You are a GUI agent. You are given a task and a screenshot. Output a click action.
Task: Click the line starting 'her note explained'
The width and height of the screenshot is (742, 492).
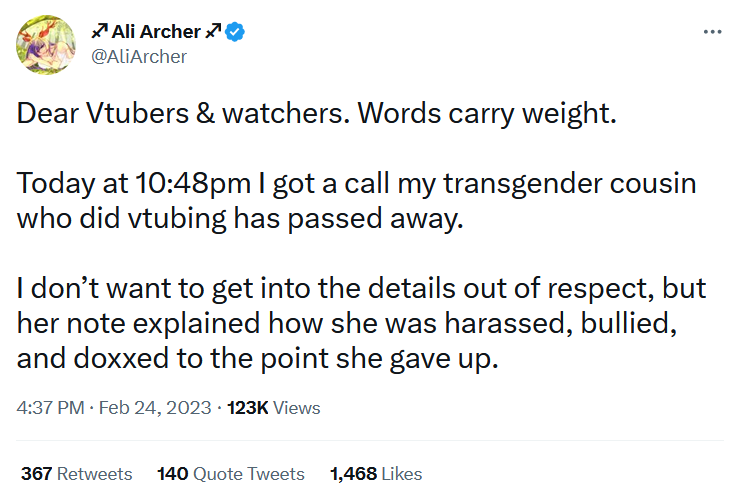pyautogui.click(x=347, y=324)
